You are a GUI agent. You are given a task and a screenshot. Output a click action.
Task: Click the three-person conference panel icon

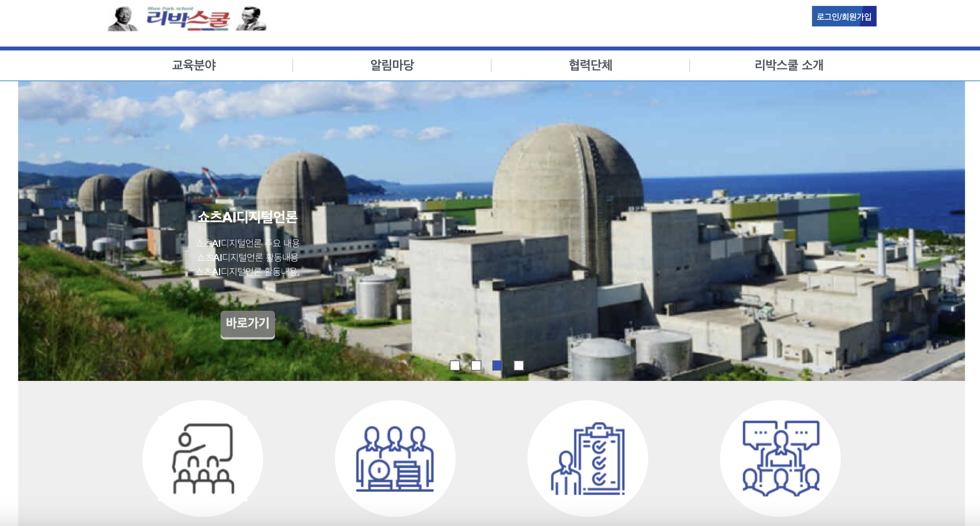pyautogui.click(x=395, y=458)
